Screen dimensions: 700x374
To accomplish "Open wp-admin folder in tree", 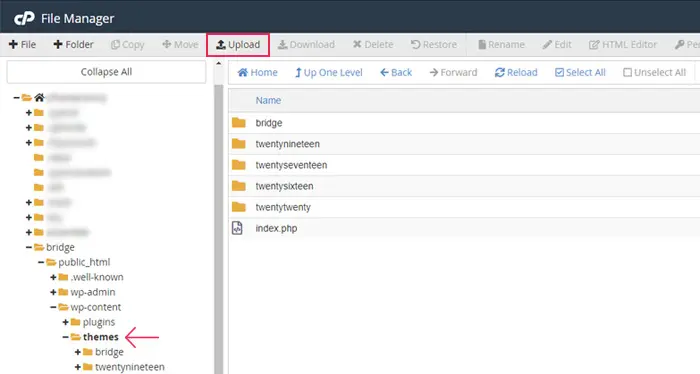I will 92,292.
